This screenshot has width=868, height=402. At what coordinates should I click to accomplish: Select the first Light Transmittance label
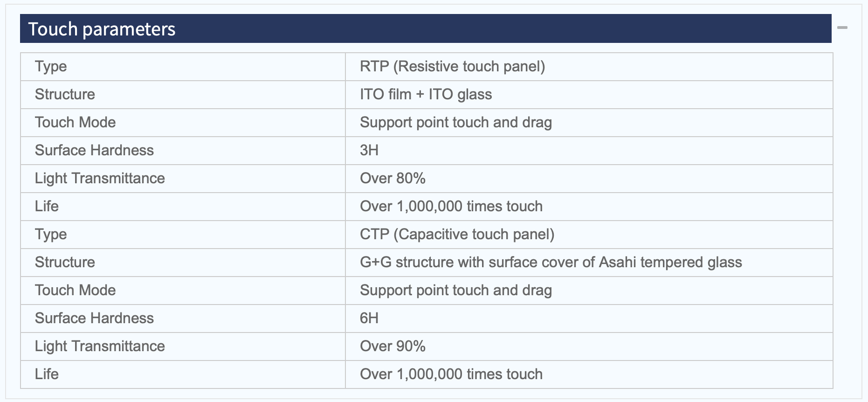(x=100, y=178)
